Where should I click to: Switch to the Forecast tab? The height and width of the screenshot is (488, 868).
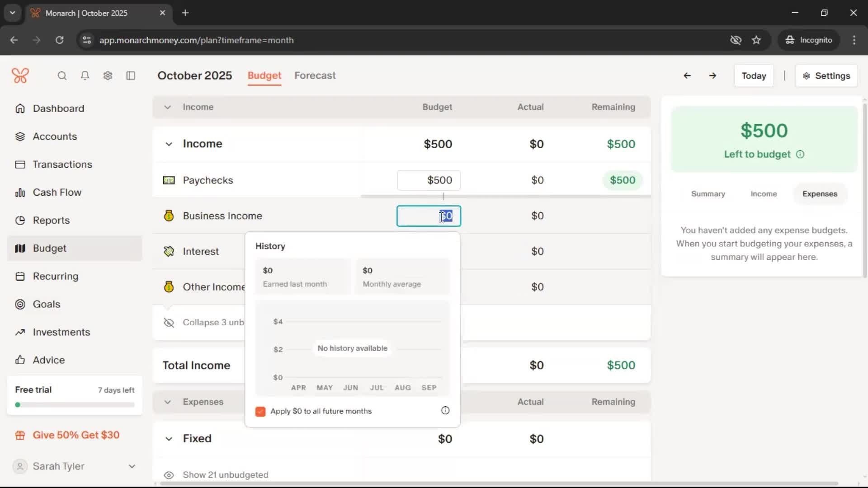point(315,75)
